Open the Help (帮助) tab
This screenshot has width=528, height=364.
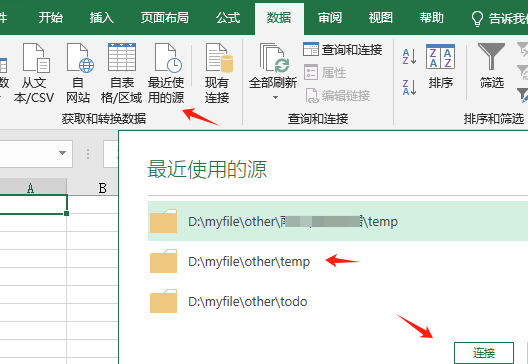[x=432, y=18]
